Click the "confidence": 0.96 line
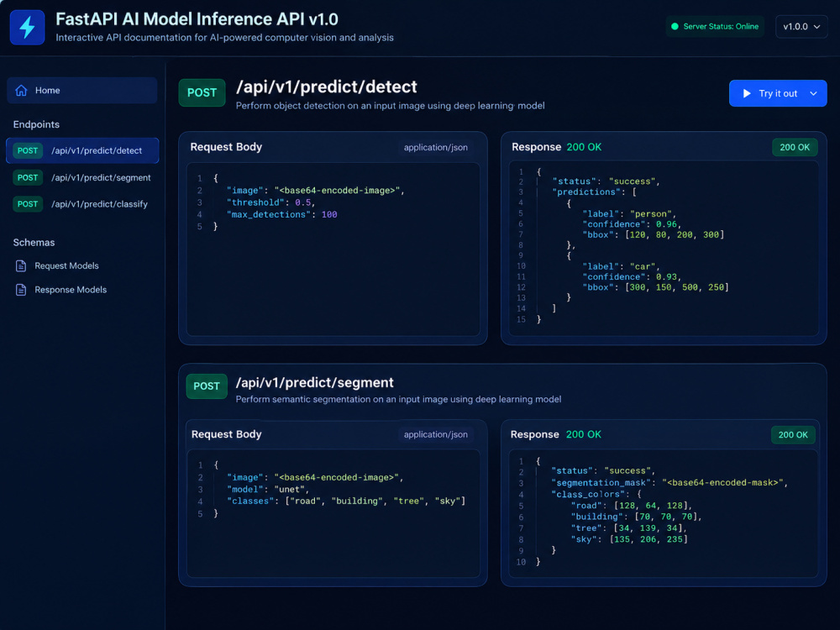Viewport: 840px width, 630px height. [x=632, y=224]
